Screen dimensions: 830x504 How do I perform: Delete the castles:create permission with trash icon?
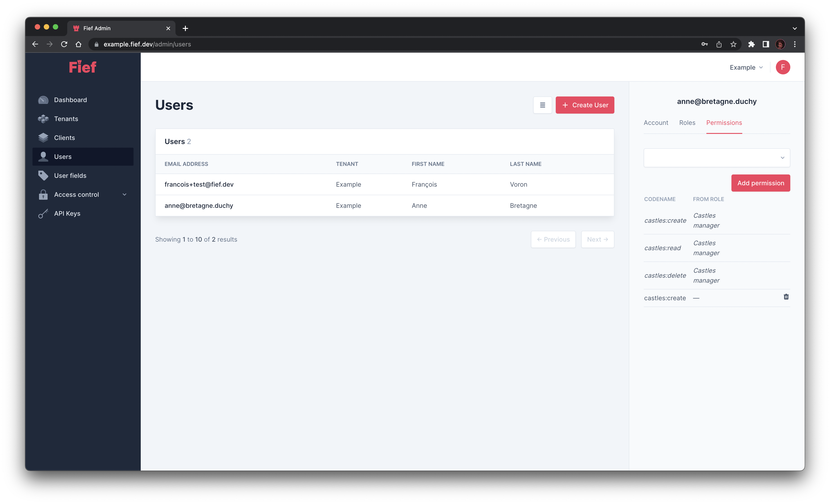(786, 297)
